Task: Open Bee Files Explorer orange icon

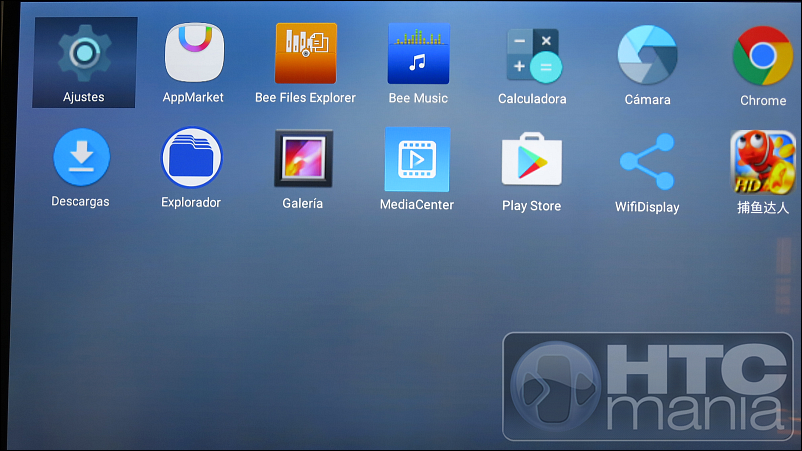Action: click(306, 53)
